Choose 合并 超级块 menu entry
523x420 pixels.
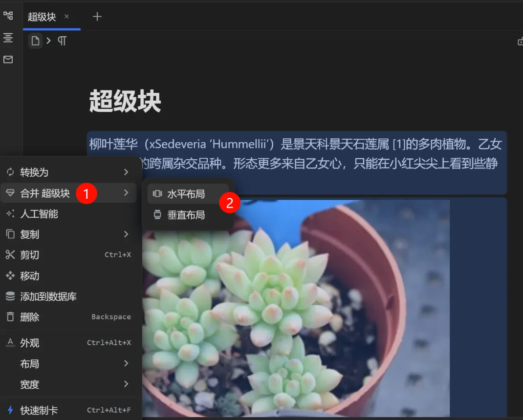68,193
